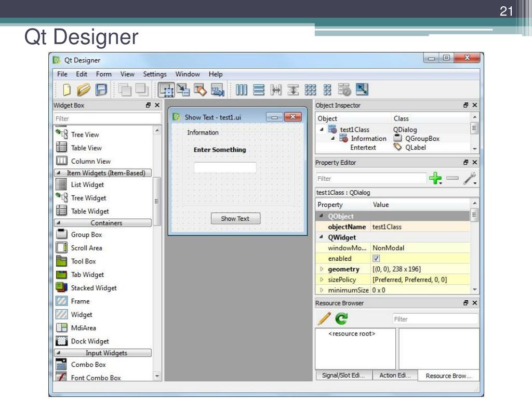Click Widget Box scrollbar down arrow

click(157, 376)
